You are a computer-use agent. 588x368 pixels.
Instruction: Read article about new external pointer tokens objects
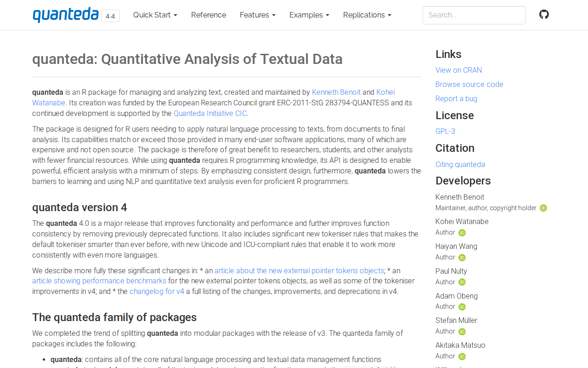[299, 270]
